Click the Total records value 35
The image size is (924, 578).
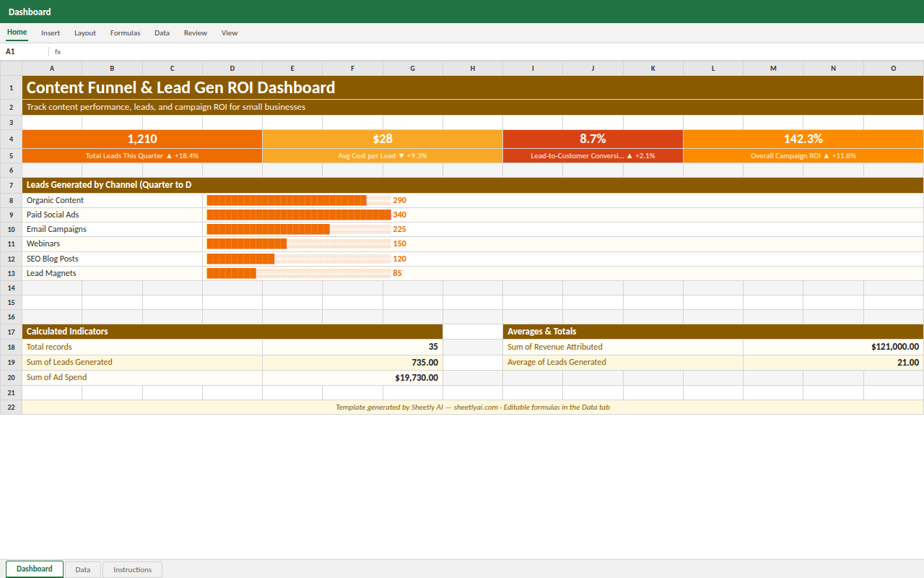click(x=353, y=347)
